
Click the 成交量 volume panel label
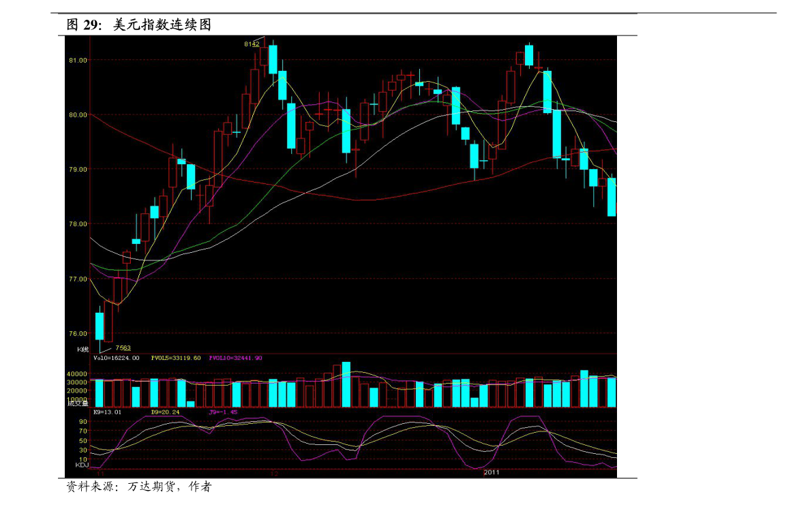[x=78, y=403]
